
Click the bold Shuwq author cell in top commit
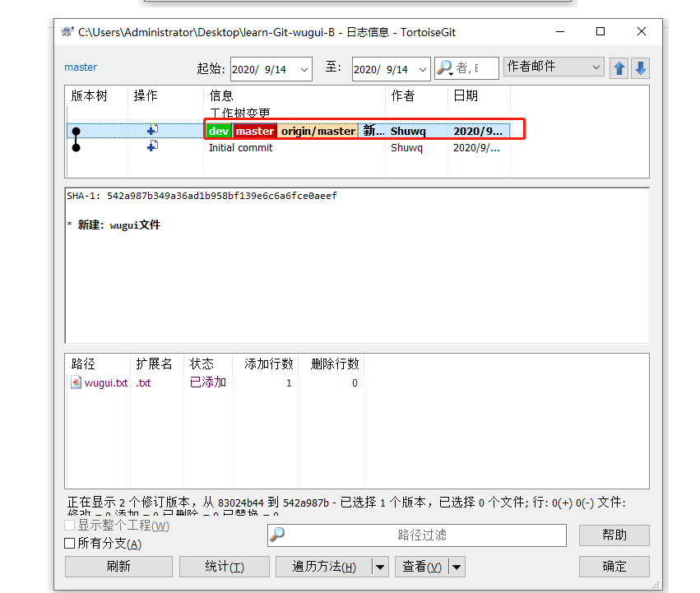(408, 132)
